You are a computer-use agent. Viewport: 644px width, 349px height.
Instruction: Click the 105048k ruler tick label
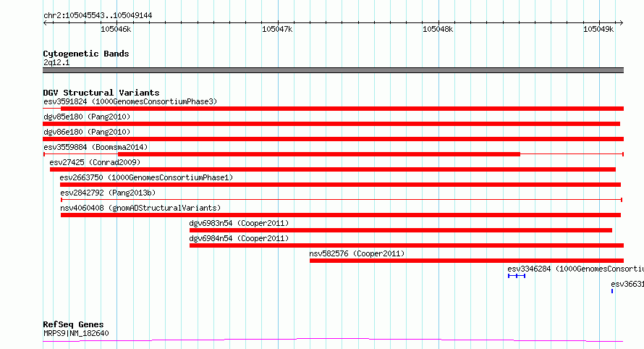coord(438,29)
